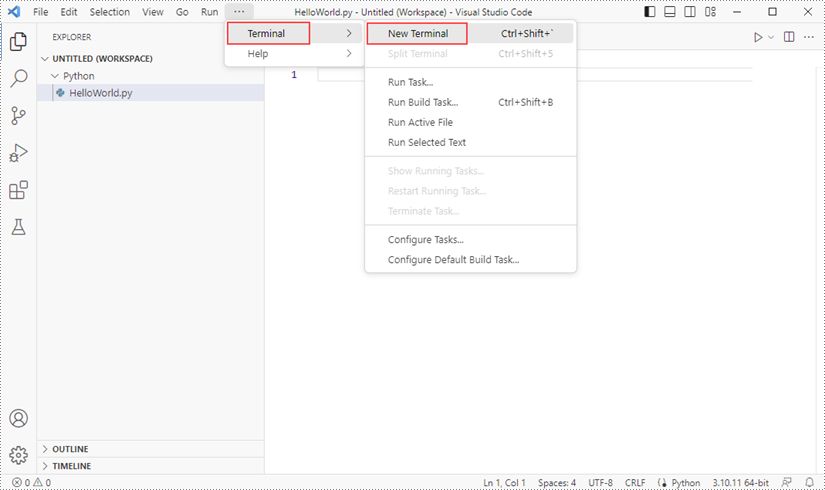Collapse the Python folder

pos(150,76)
